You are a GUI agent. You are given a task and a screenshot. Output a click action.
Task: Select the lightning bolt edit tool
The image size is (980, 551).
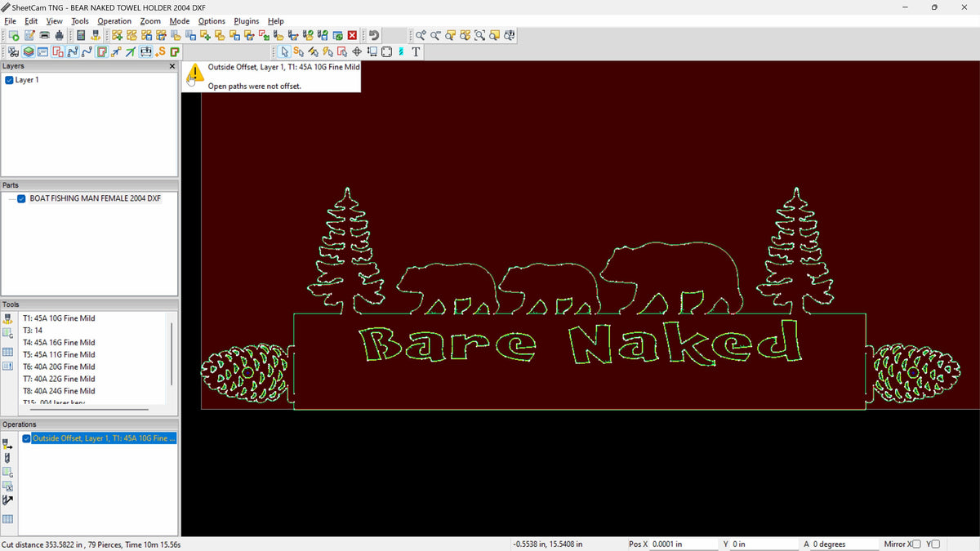coord(327,51)
